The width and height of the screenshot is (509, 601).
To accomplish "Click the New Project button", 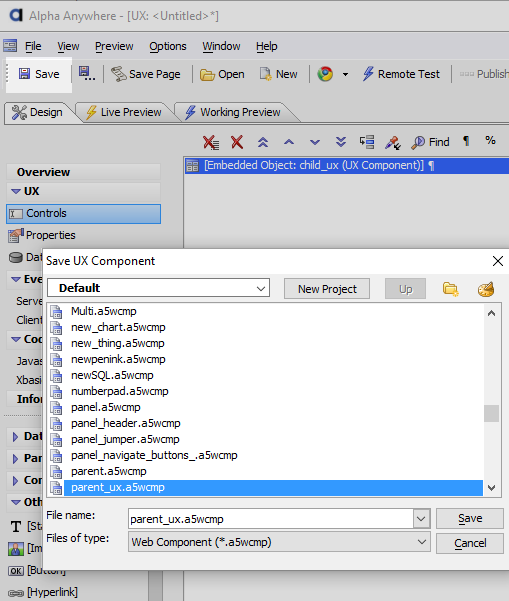I will click(327, 289).
